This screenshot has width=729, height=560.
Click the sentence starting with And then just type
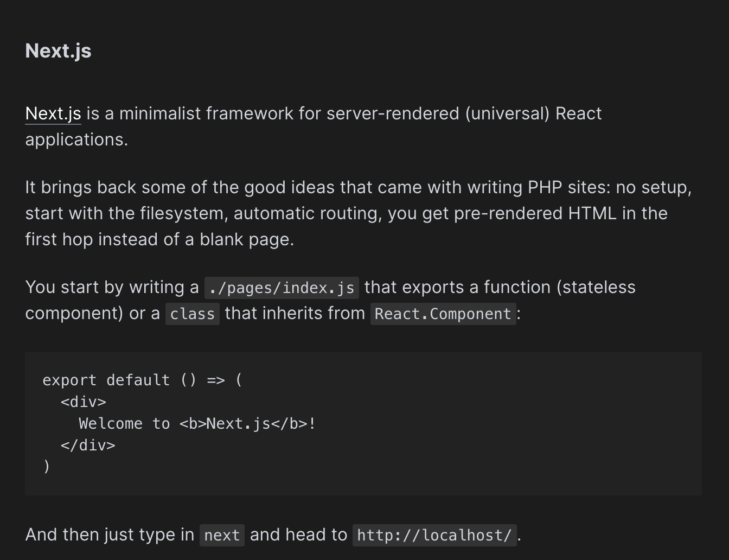point(109,535)
